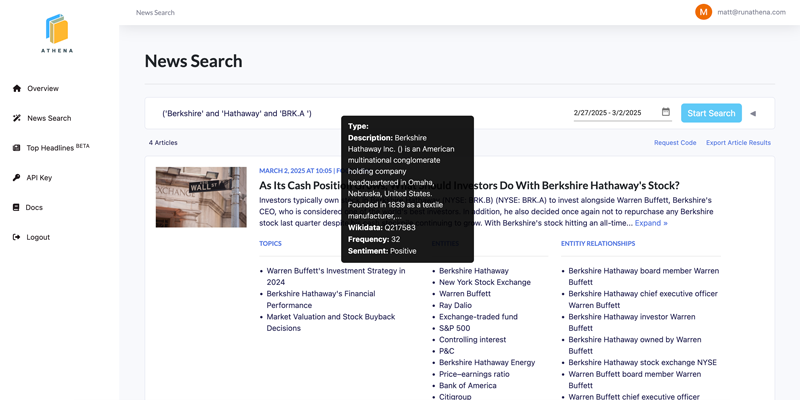Click the News Search breadcrumb in header
Image resolution: width=800 pixels, height=400 pixels.
click(x=155, y=12)
